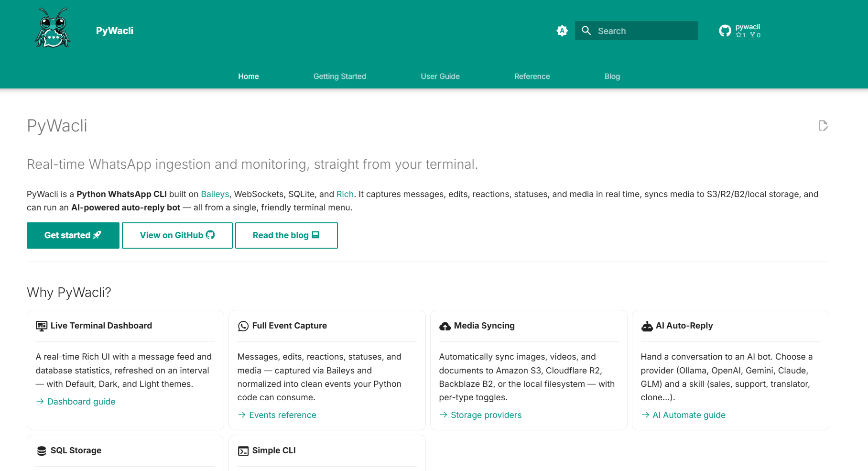Click the large PyWacli page heading
The image size is (868, 471).
coord(57,126)
